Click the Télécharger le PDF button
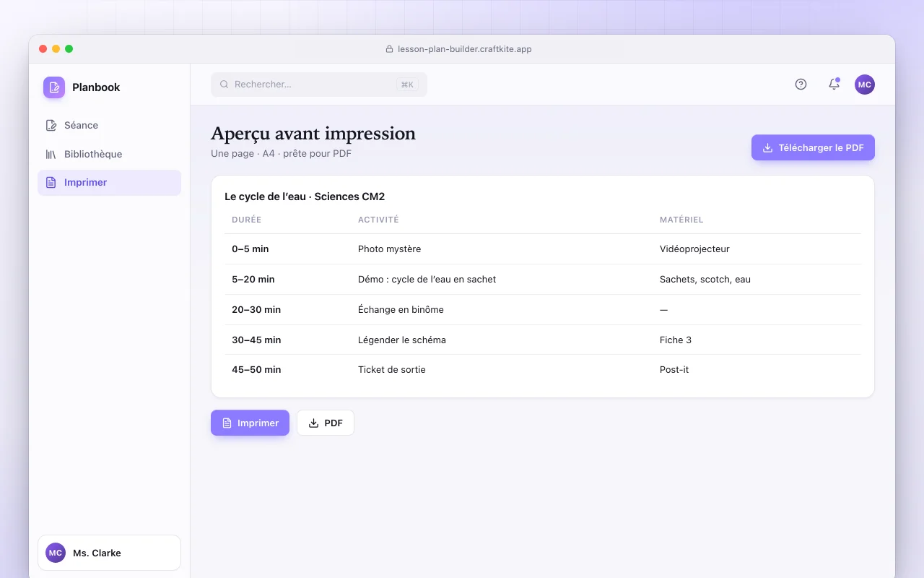 pos(813,147)
